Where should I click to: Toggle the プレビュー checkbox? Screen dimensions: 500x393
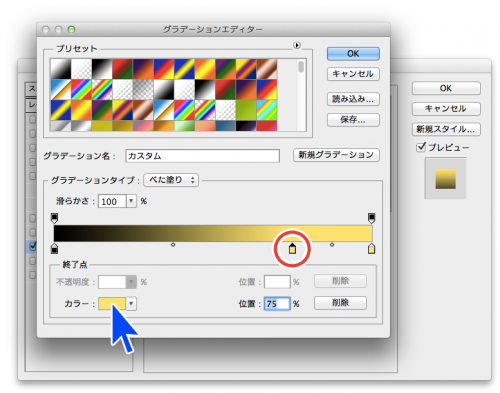point(421,147)
